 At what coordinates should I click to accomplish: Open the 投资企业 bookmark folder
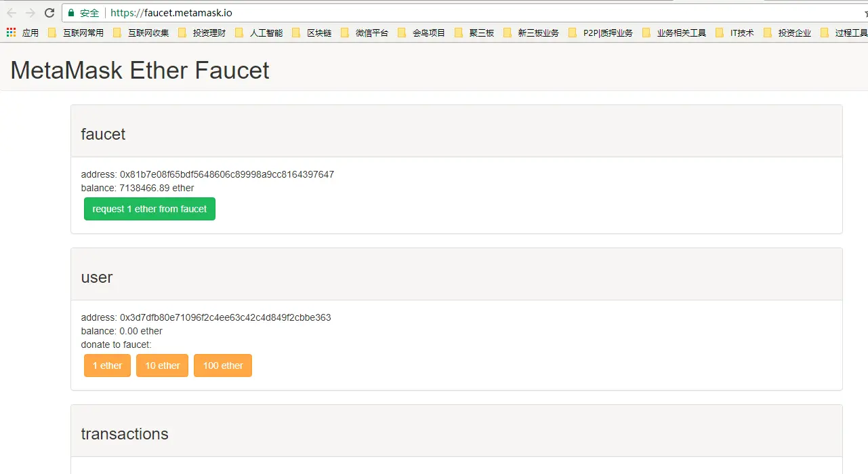tap(787, 33)
